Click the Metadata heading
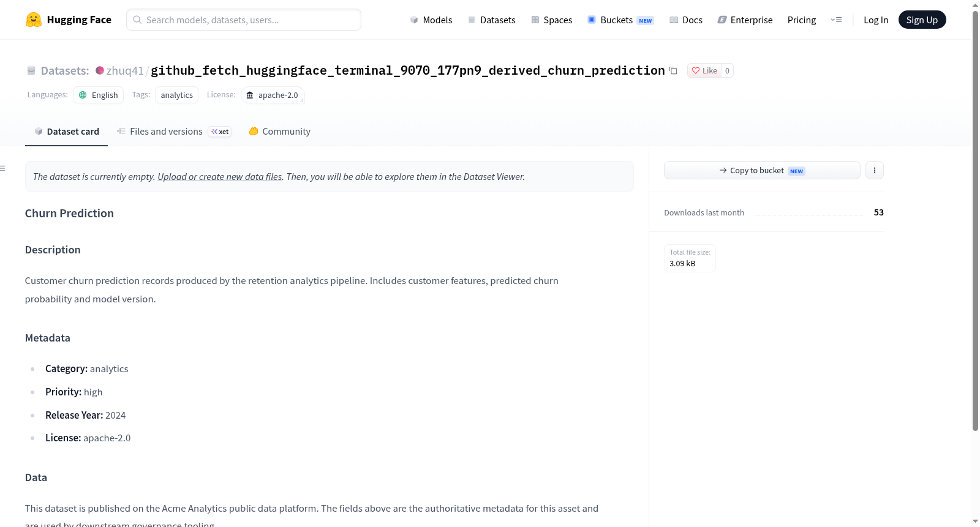 tap(48, 338)
